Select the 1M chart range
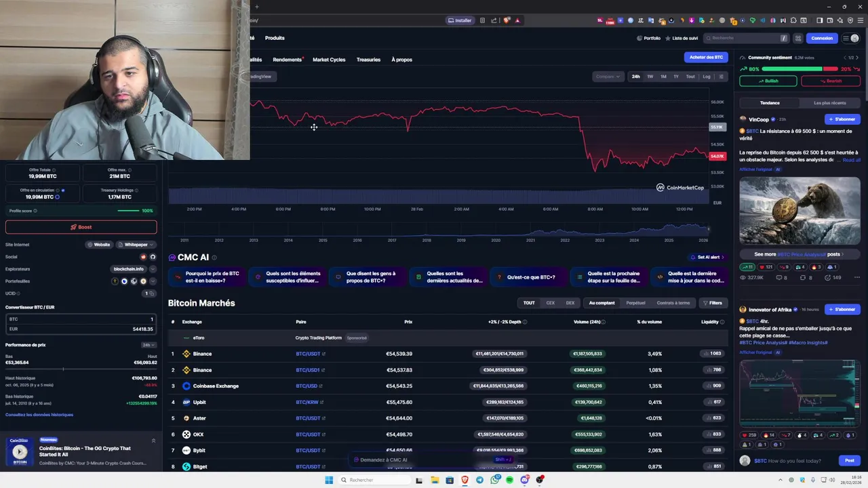Screen dimensions: 868x488 click(x=663, y=77)
